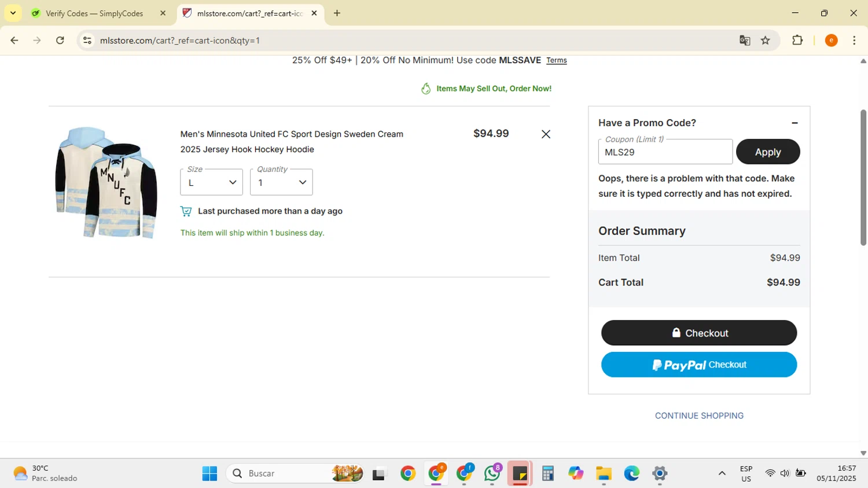Open the volume speaker icon
Image resolution: width=868 pixels, height=488 pixels.
[785, 474]
